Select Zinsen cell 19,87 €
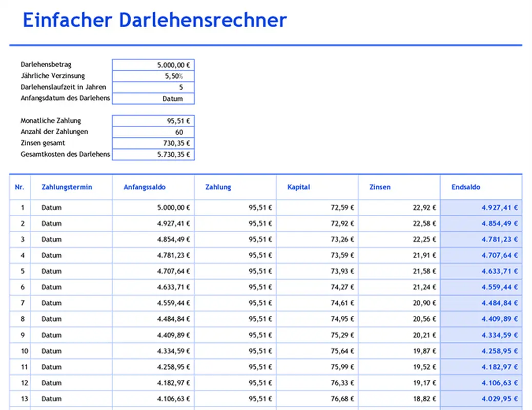The width and height of the screenshot is (532, 410). point(399,351)
